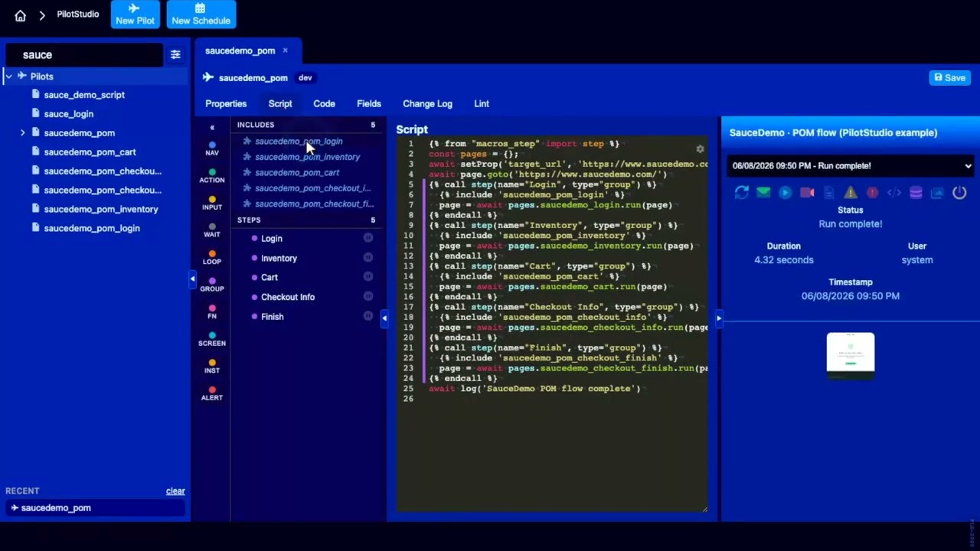Screen dimensions: 980x551
Task: Open the Change Log tab
Action: click(x=427, y=103)
